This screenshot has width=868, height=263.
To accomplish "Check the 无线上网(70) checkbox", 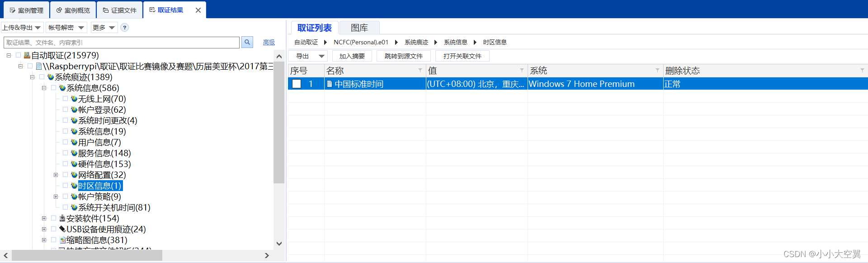I will [66, 99].
